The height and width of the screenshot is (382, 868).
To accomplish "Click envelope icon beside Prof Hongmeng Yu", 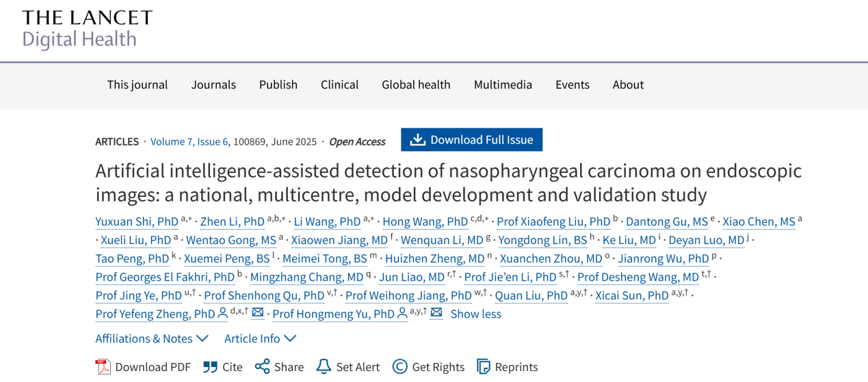I will click(436, 313).
